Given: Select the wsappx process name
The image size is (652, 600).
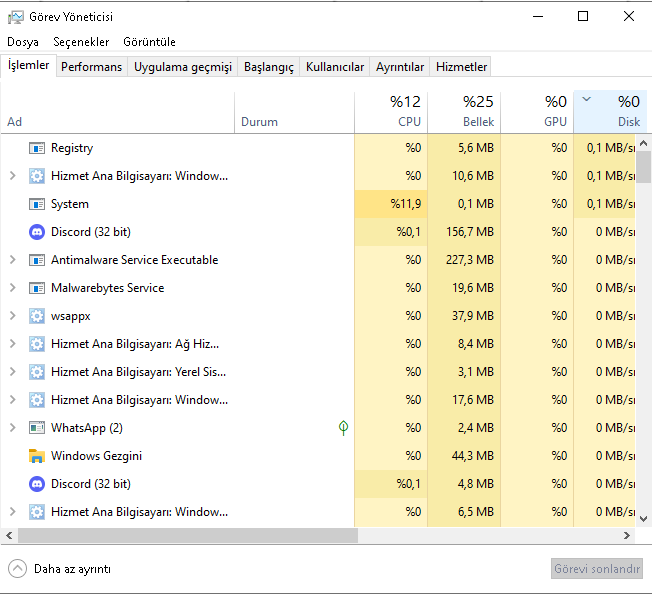Looking at the screenshot, I should (71, 316).
